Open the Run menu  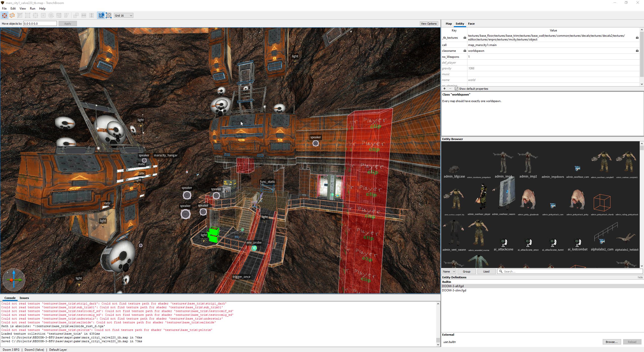point(32,9)
